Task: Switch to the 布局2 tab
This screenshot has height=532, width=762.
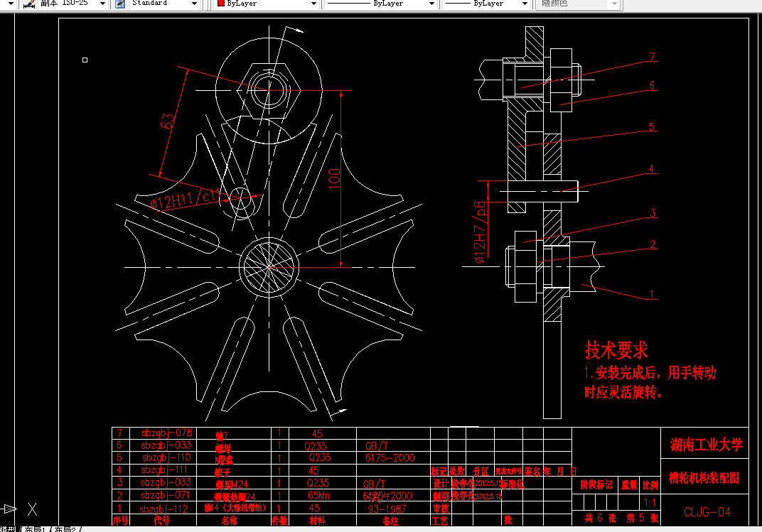Action: pyautogui.click(x=65, y=529)
